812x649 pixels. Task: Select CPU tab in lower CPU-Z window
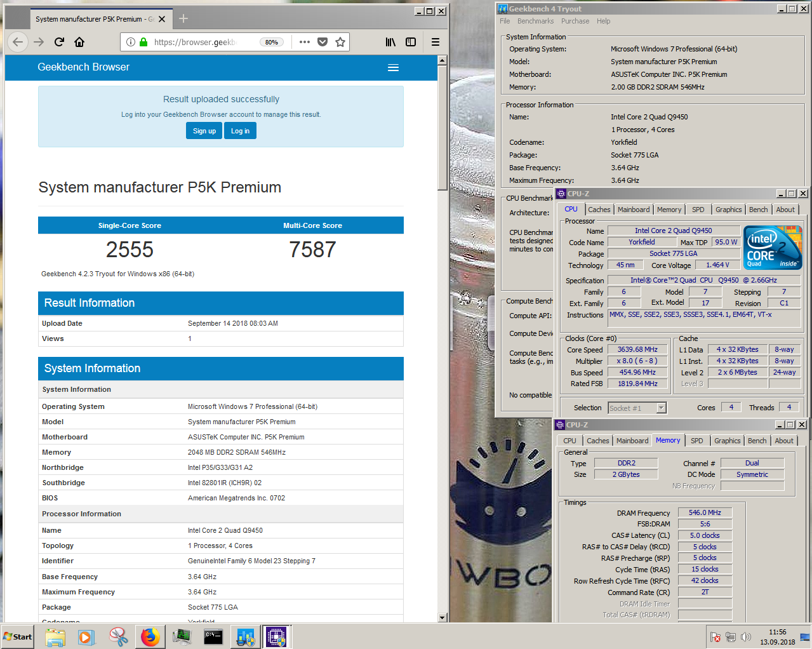(x=569, y=441)
